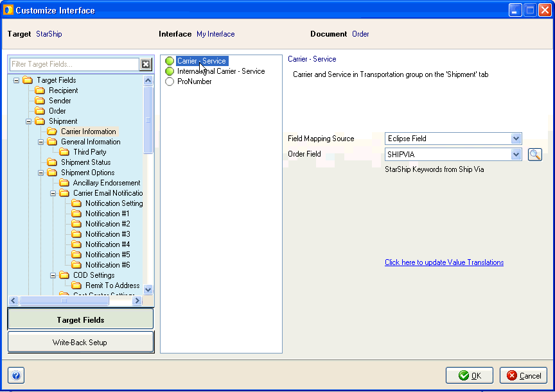Viewport: 555px width, 392px height.
Task: Click the Carrier Email Notification folder icon
Action: 64,193
